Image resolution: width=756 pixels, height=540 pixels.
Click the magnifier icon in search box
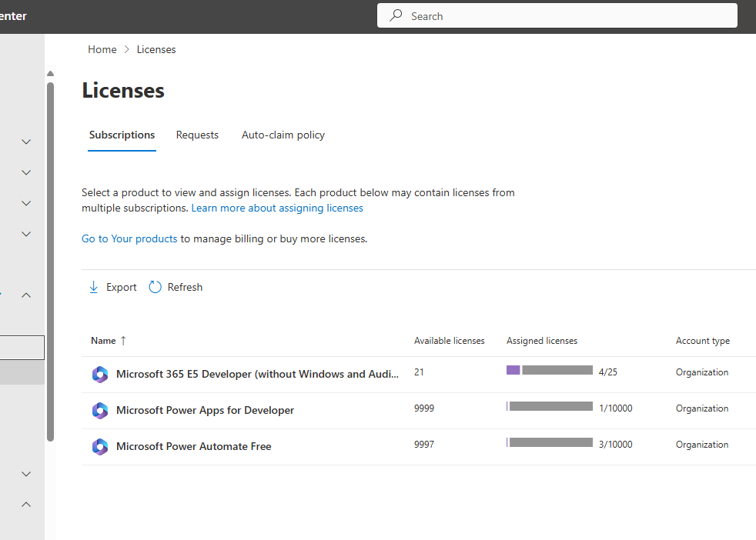coord(396,15)
